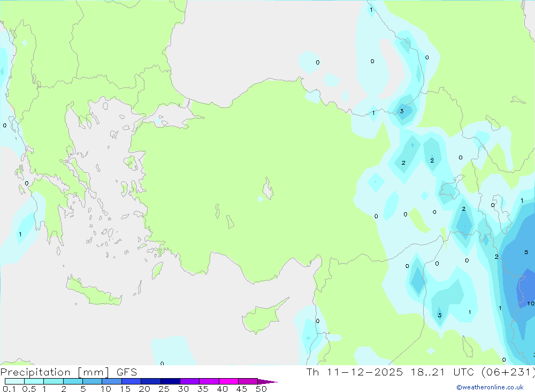
Task: Click the 0.1–0.5 mm legend color box
Action: click(x=14, y=381)
